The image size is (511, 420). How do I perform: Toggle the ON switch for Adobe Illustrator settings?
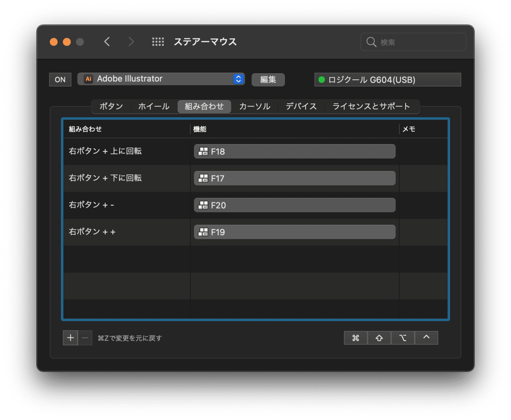(60, 79)
